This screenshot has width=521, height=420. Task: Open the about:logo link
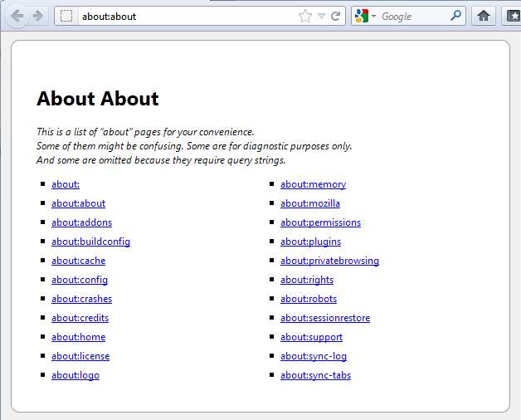pyautogui.click(x=75, y=375)
